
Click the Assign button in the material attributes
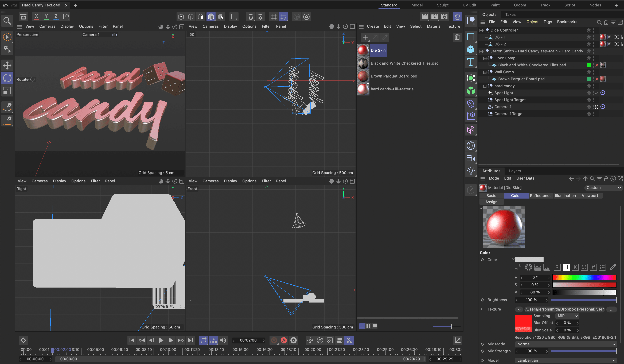491,202
